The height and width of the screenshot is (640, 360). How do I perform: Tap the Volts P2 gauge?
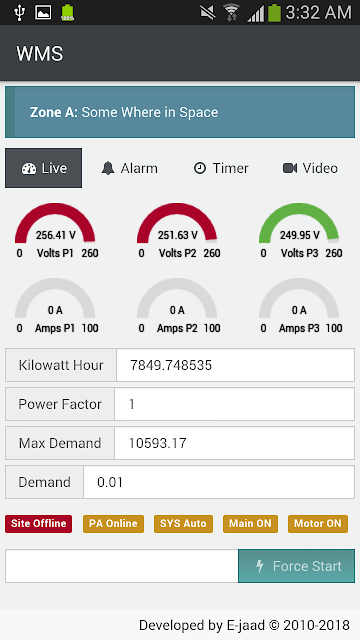click(x=177, y=231)
